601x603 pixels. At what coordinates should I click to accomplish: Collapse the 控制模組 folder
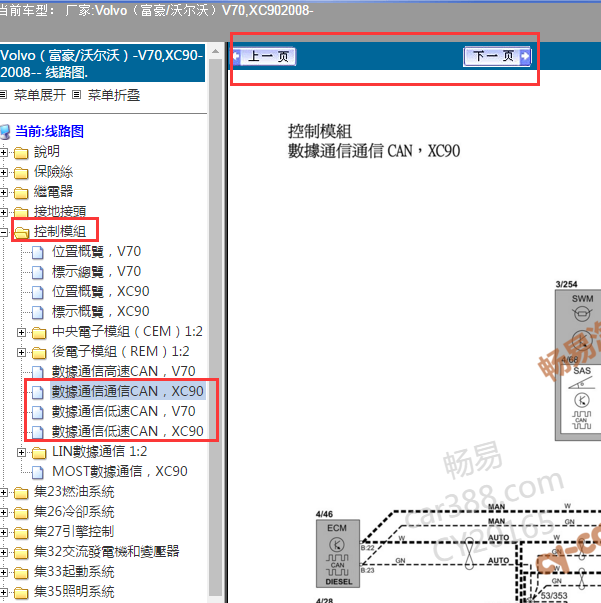coord(4,232)
